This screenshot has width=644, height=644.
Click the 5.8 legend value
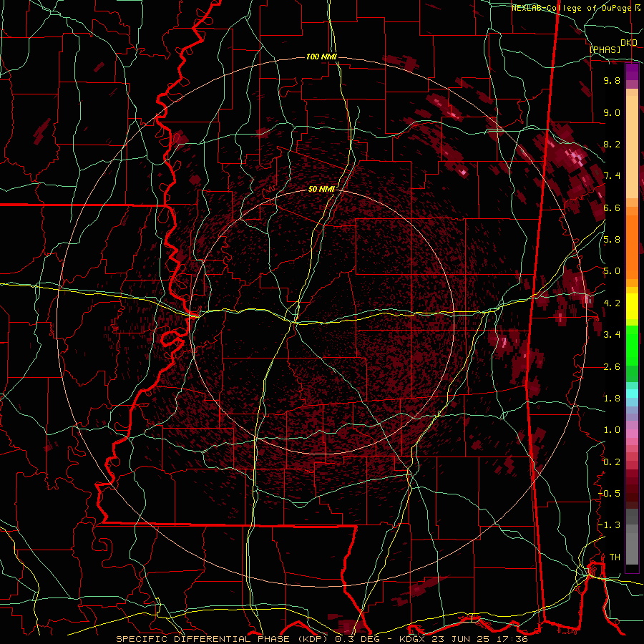[x=612, y=240]
